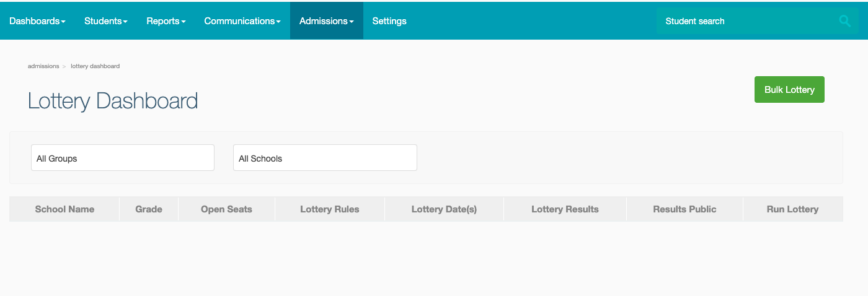Click the Results Public column header
Screen dimensions: 868x296
point(684,209)
